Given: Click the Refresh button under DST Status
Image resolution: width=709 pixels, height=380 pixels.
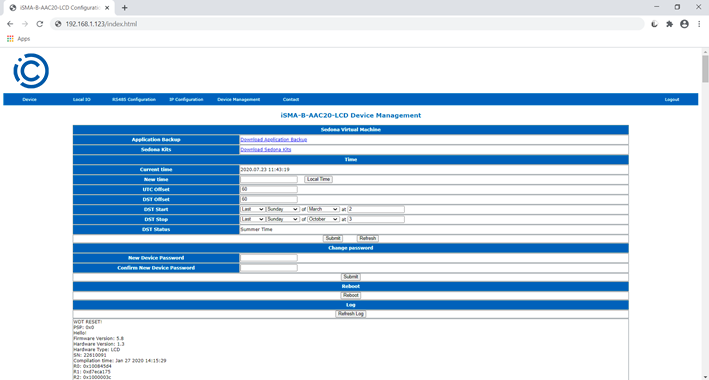Looking at the screenshot, I should point(368,238).
